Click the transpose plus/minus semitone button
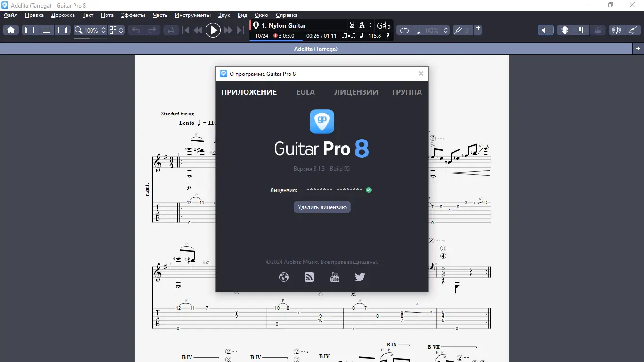Image resolution: width=644 pixels, height=362 pixels. (x=478, y=30)
